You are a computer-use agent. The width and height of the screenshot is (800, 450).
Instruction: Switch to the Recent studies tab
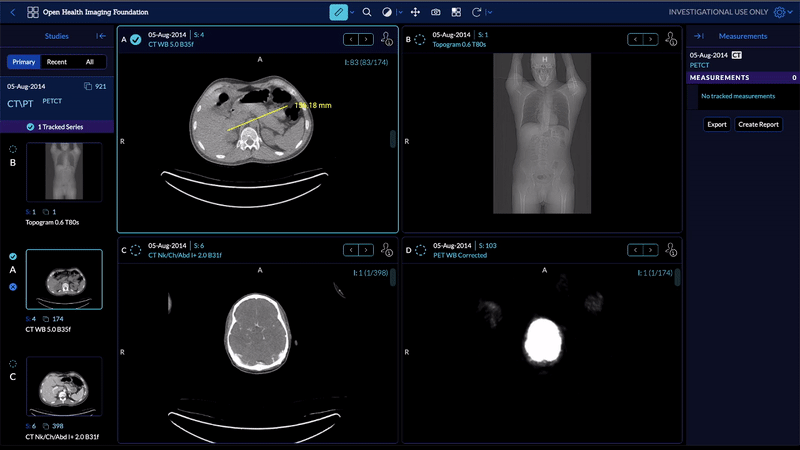click(x=57, y=62)
